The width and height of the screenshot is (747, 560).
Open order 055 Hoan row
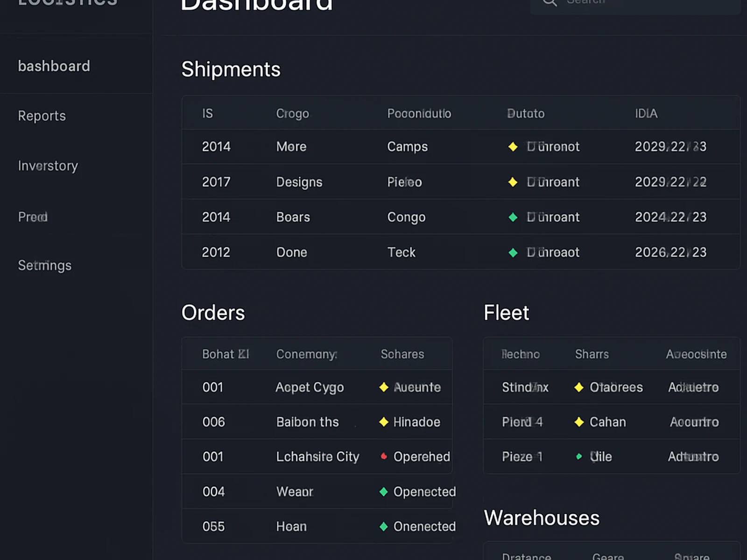[x=291, y=526]
